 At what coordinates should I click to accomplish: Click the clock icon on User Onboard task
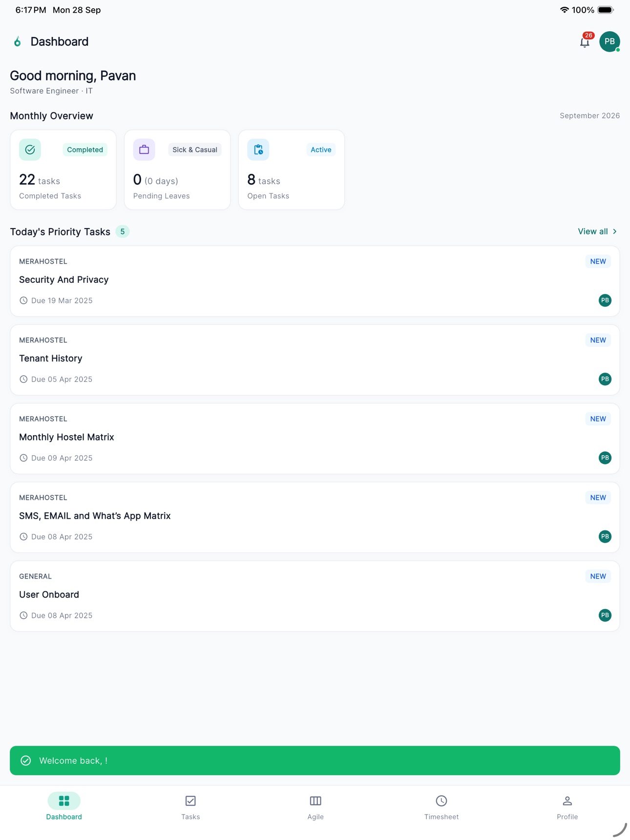(x=23, y=615)
